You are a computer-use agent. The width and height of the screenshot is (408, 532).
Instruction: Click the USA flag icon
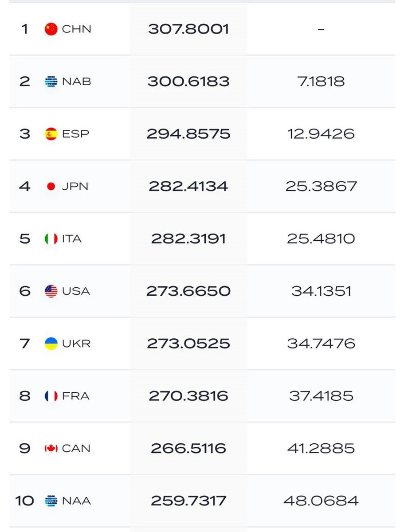[x=51, y=291]
